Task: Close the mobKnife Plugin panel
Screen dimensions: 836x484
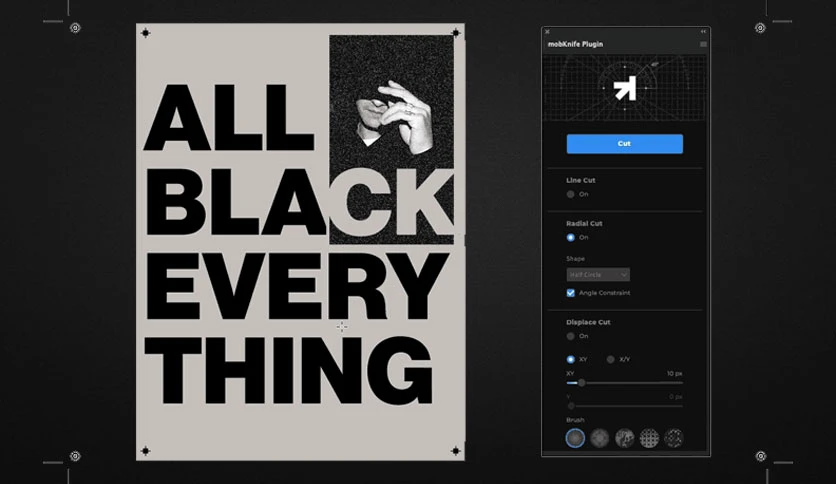Action: 547,32
